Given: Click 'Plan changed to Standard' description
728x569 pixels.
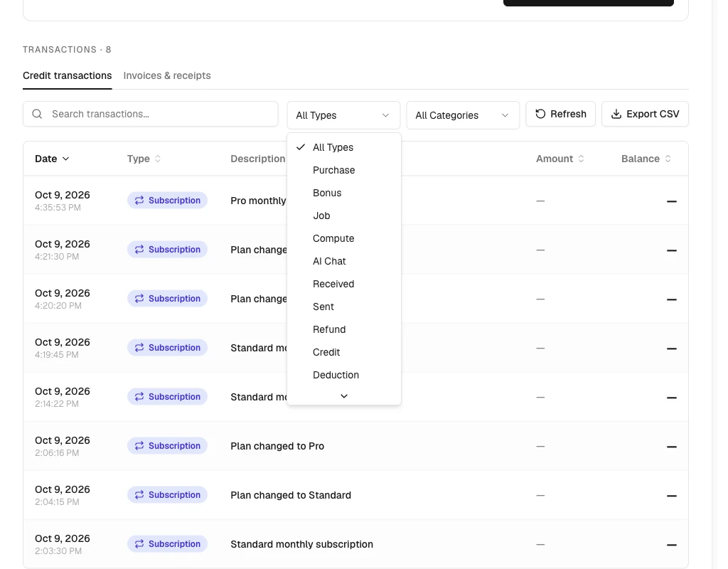Looking at the screenshot, I should (291, 495).
